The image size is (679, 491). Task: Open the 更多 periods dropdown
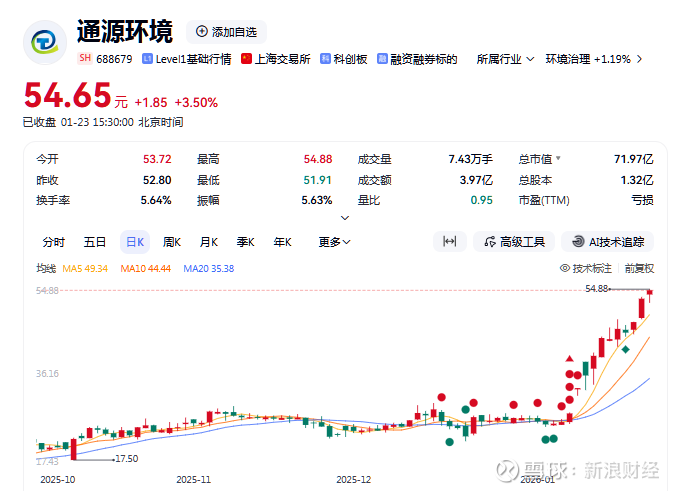[334, 242]
